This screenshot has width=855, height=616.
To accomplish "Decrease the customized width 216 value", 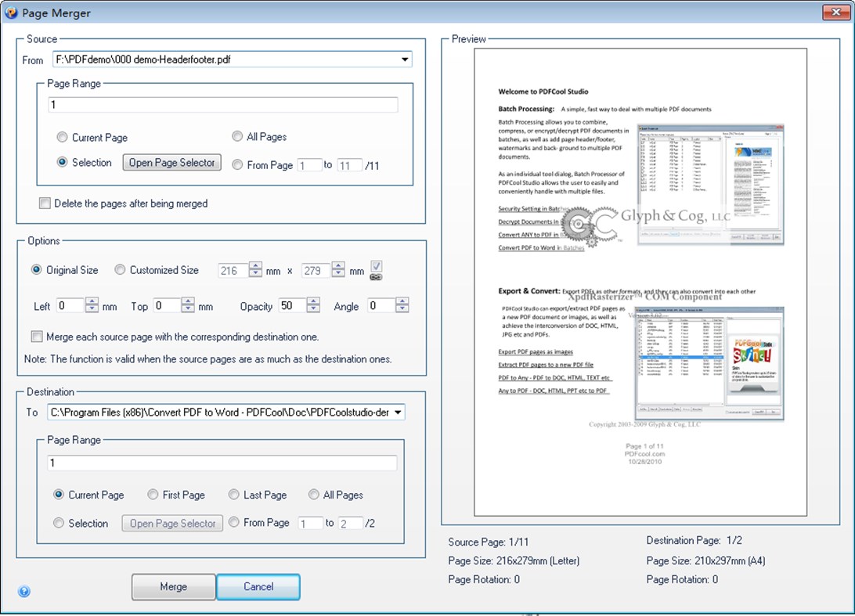I will coord(256,274).
